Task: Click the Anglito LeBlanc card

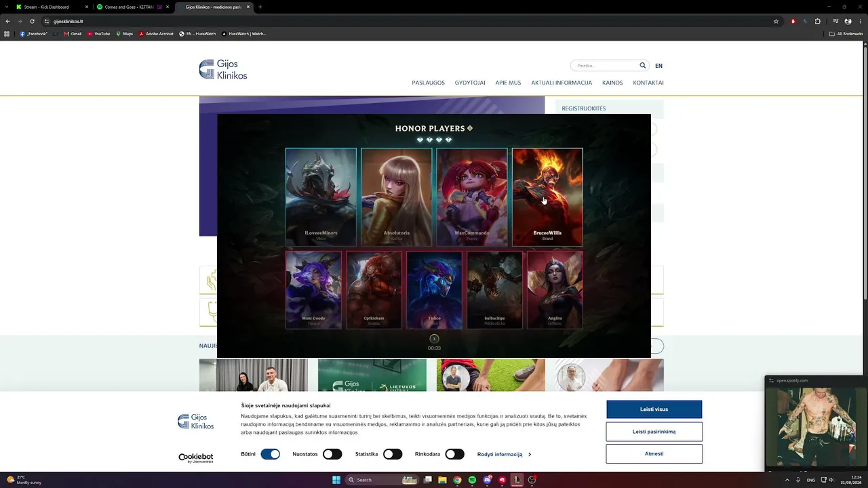Action: click(555, 290)
